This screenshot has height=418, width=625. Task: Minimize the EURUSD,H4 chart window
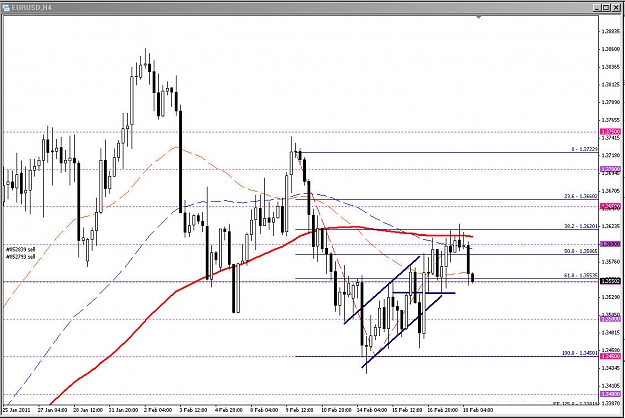point(597,7)
